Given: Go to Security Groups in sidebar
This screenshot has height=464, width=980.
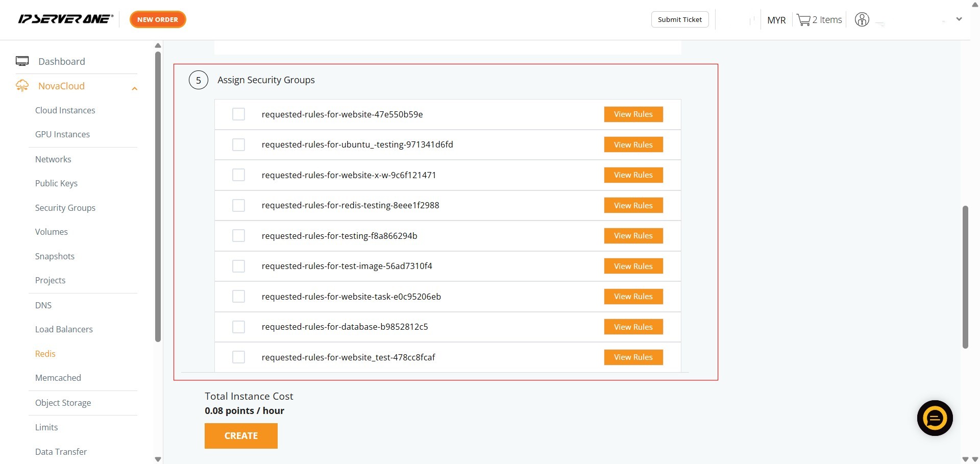Looking at the screenshot, I should [x=65, y=208].
